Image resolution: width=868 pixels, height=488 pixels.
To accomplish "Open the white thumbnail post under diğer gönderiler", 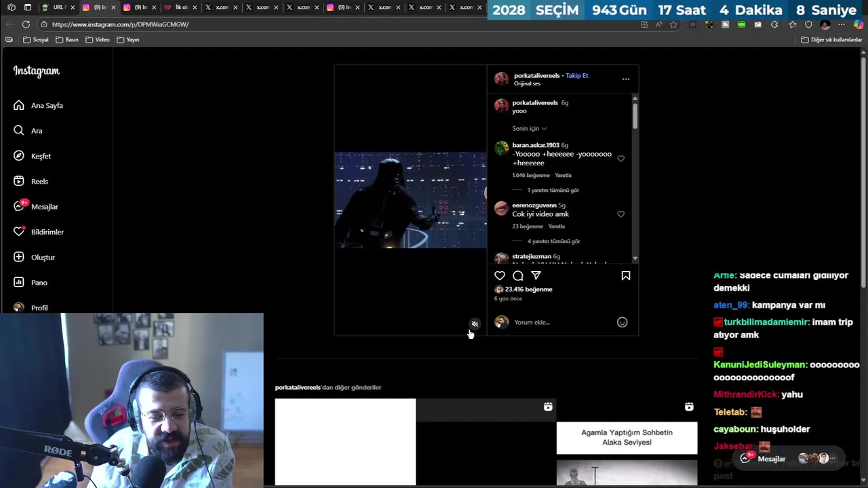I will (345, 442).
